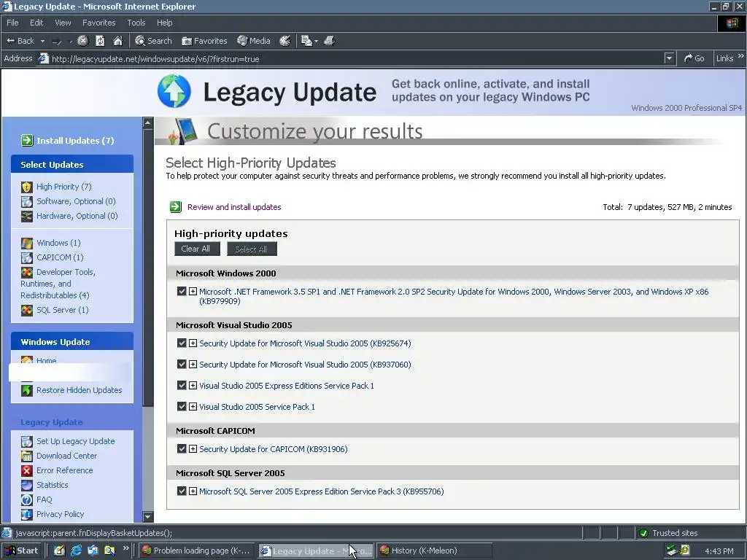The image size is (747, 560).
Task: Click the Install Updates (7) link
Action: point(75,141)
